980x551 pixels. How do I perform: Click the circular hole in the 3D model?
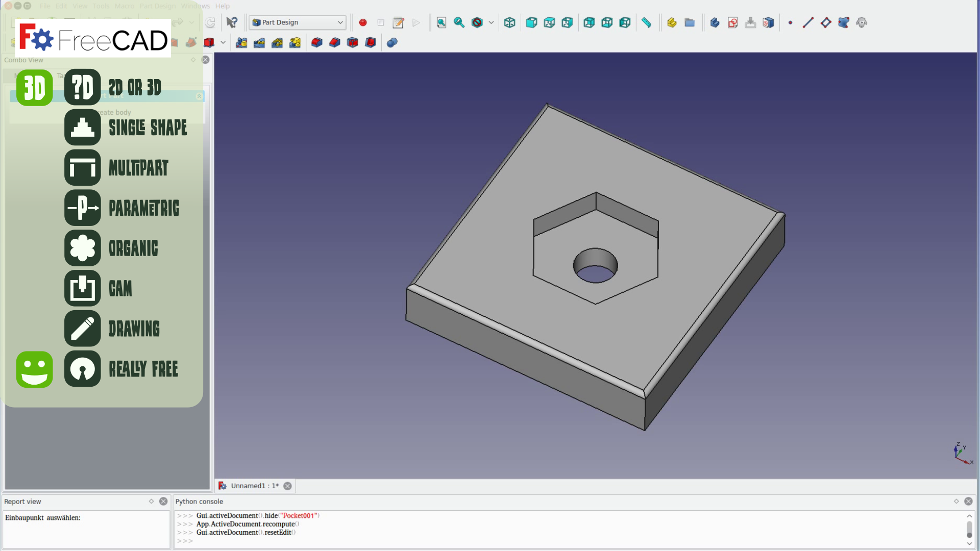click(x=595, y=266)
